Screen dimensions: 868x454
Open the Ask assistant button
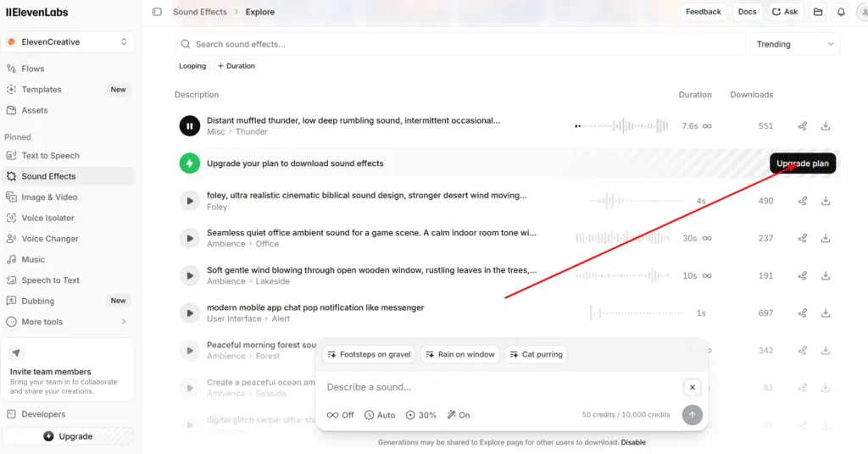point(785,12)
